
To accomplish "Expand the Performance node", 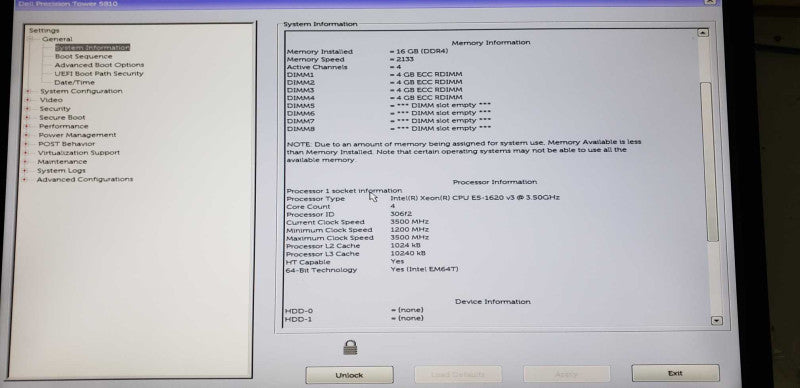I will (27, 126).
